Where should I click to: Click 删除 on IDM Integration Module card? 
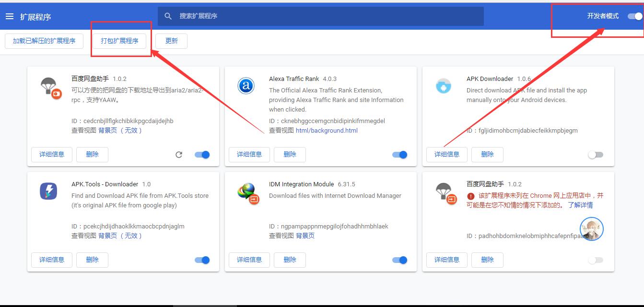290,260
